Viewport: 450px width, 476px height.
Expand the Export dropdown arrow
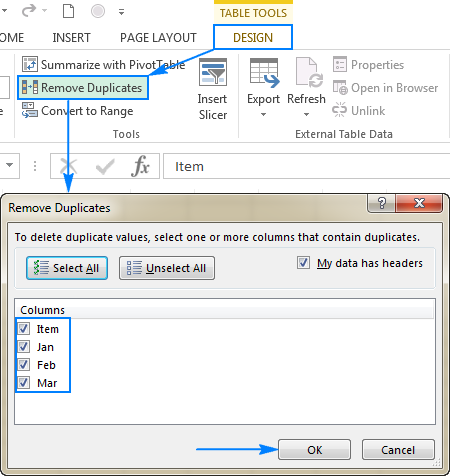(x=263, y=114)
